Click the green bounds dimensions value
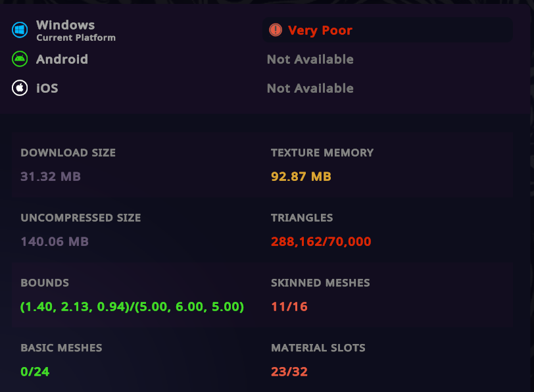The height and width of the screenshot is (392, 534). point(132,306)
